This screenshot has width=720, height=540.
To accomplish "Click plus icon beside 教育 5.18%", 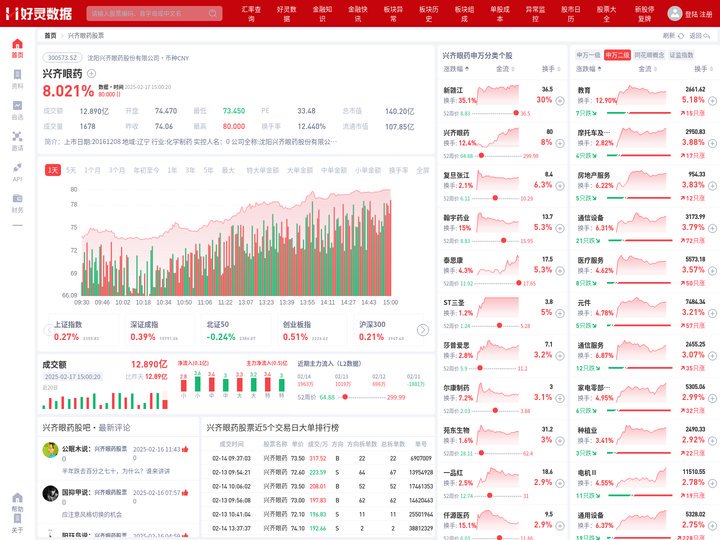I will tap(712, 101).
